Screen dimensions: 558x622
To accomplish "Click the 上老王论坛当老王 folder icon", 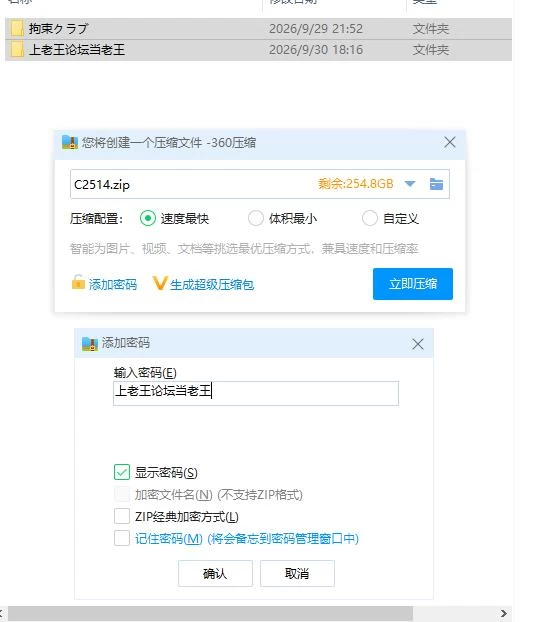I will (17, 50).
